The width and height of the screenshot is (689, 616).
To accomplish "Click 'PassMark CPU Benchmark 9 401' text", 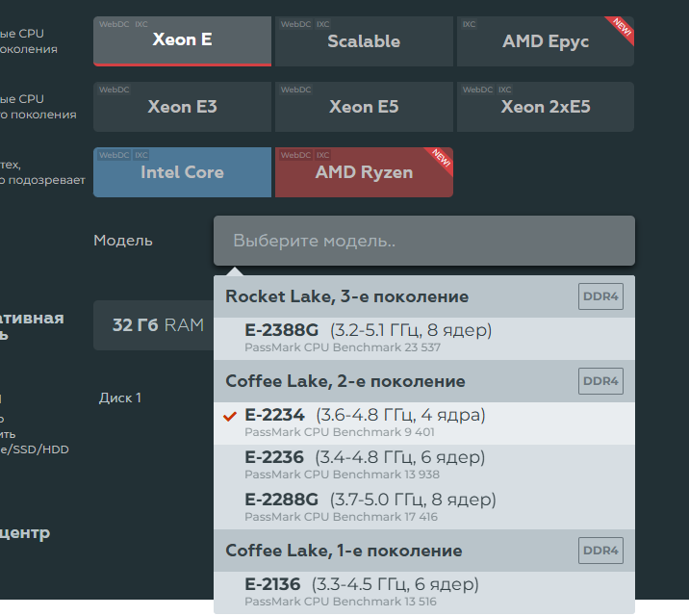I will tap(340, 432).
